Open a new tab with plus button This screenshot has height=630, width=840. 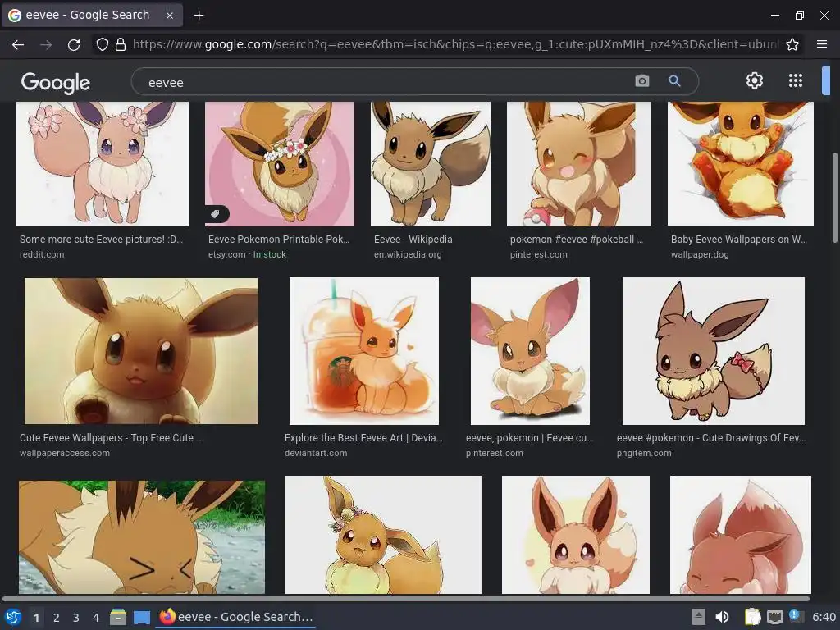199,16
